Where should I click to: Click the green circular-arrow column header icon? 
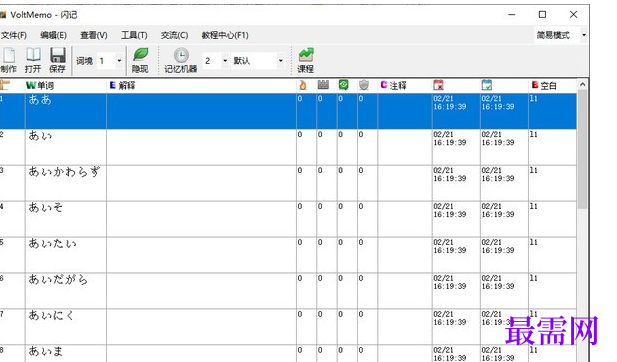pos(344,85)
